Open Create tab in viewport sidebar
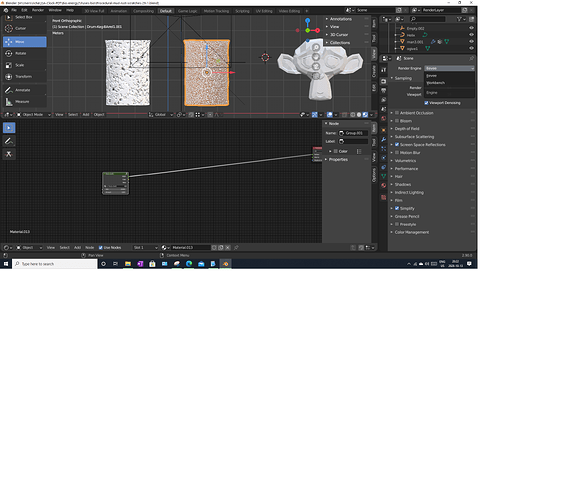The height and width of the screenshot is (500, 573). click(x=374, y=71)
